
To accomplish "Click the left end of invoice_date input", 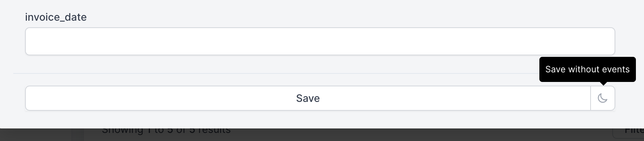I will (x=33, y=41).
